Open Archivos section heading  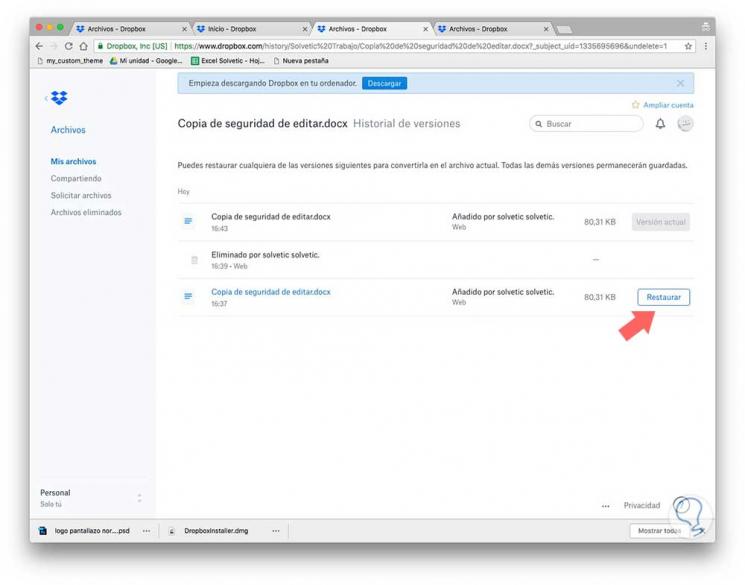68,130
